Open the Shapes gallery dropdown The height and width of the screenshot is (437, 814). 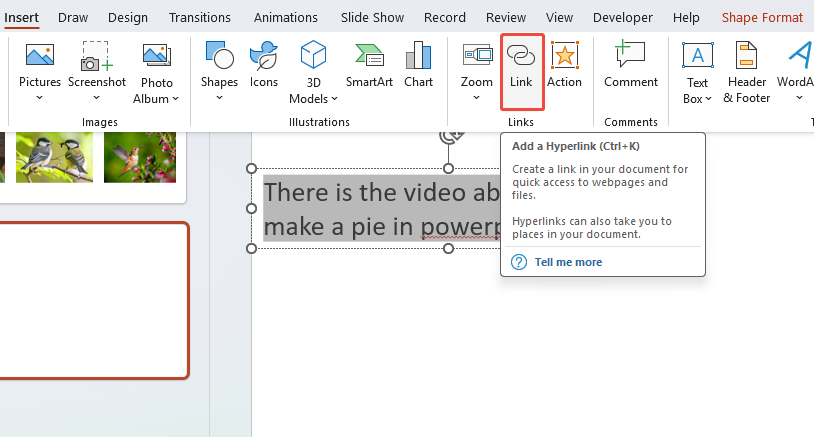coord(219,98)
